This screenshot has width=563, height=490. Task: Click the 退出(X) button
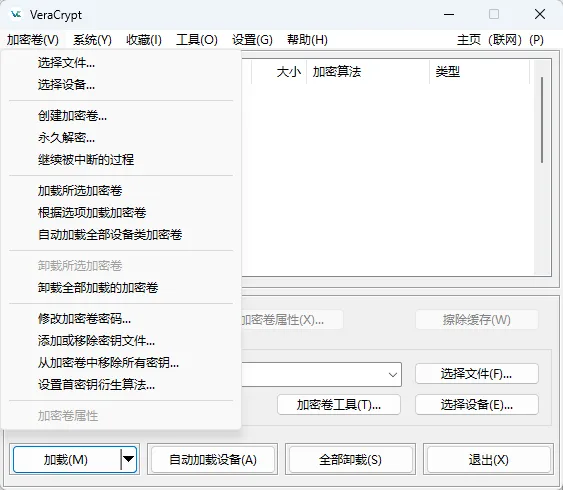point(488,459)
